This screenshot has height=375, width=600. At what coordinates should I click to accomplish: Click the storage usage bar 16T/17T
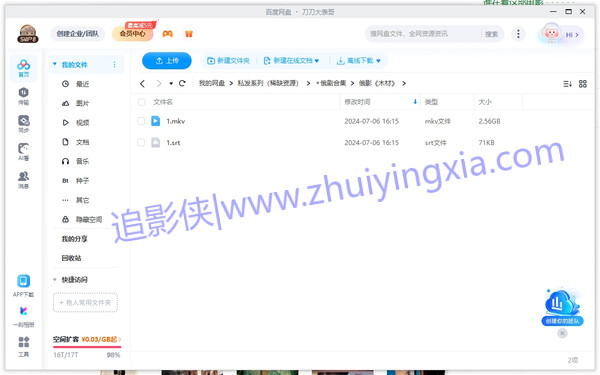click(87, 347)
